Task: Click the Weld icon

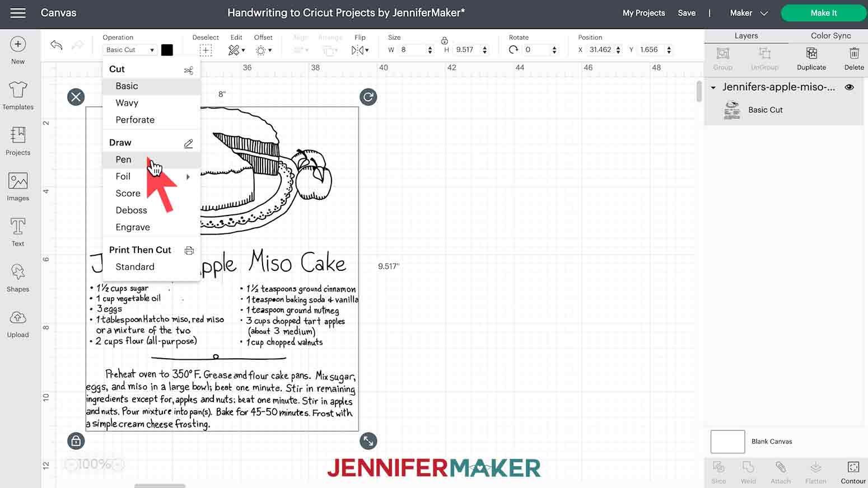Action: coord(748,467)
